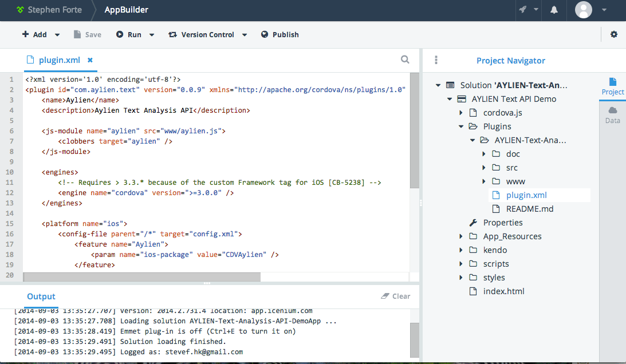The height and width of the screenshot is (364, 626).
Task: Click the AppBuilder breadcrumb
Action: click(126, 10)
